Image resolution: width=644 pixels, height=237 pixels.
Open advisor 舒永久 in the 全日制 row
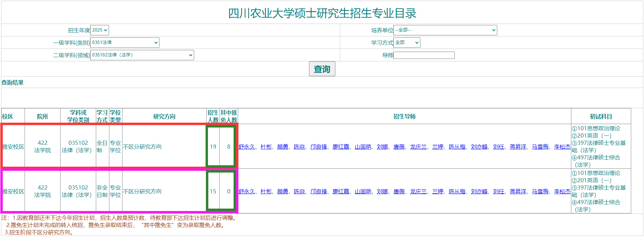(247, 147)
